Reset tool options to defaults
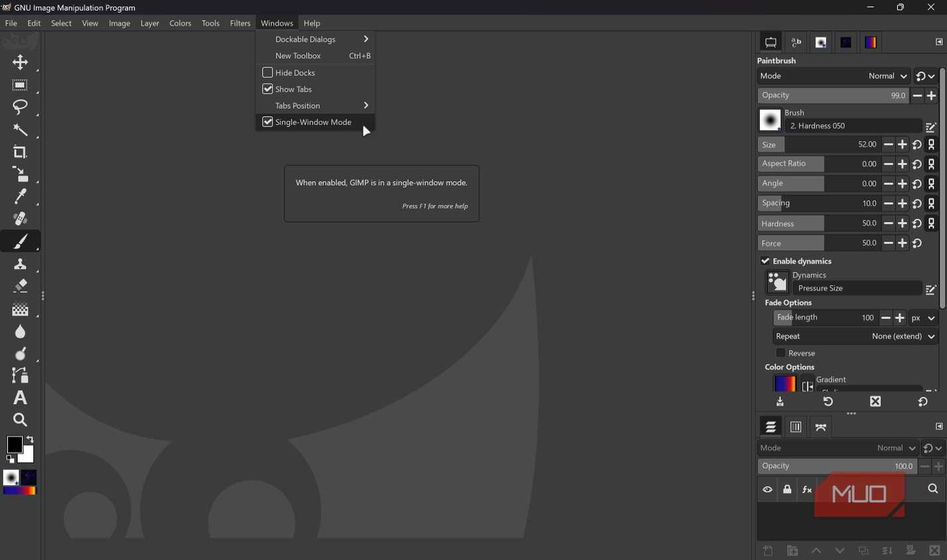Image resolution: width=947 pixels, height=560 pixels. (x=923, y=402)
